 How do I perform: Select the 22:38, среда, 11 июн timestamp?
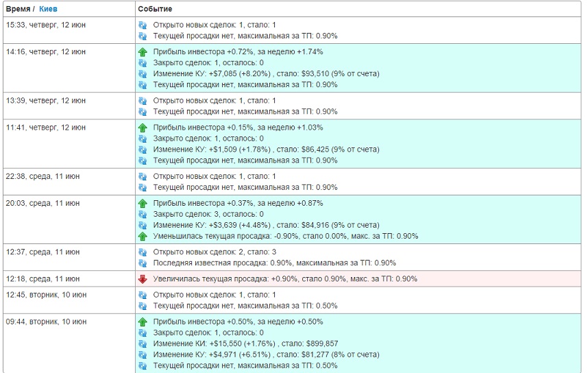point(42,176)
